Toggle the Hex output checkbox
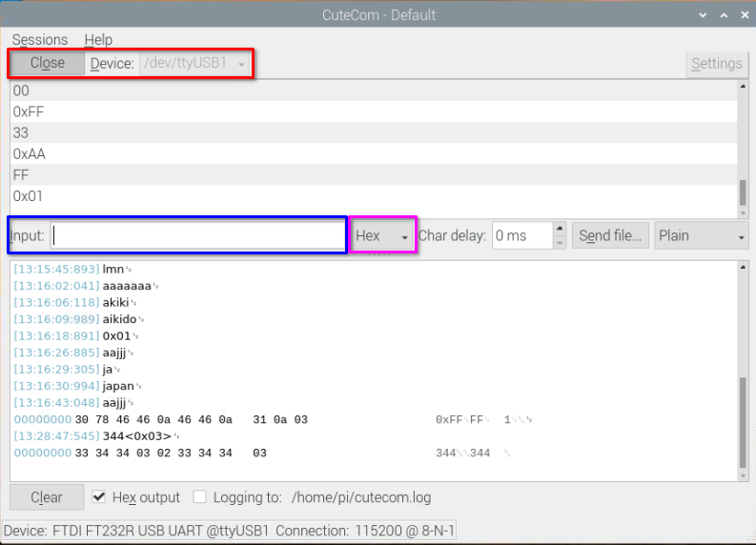Screen dimensions: 756x545 pyautogui.click(x=99, y=496)
